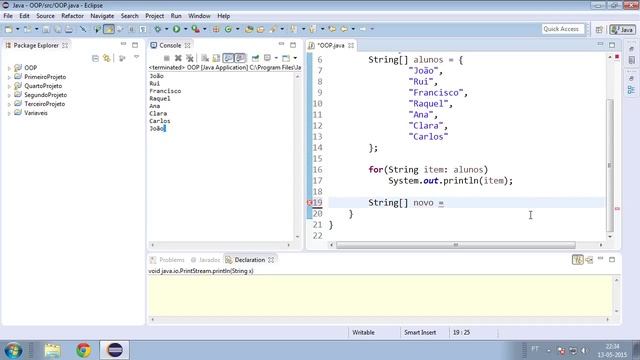The image size is (640, 360).
Task: Open the Project menu
Action: [x=154, y=16]
